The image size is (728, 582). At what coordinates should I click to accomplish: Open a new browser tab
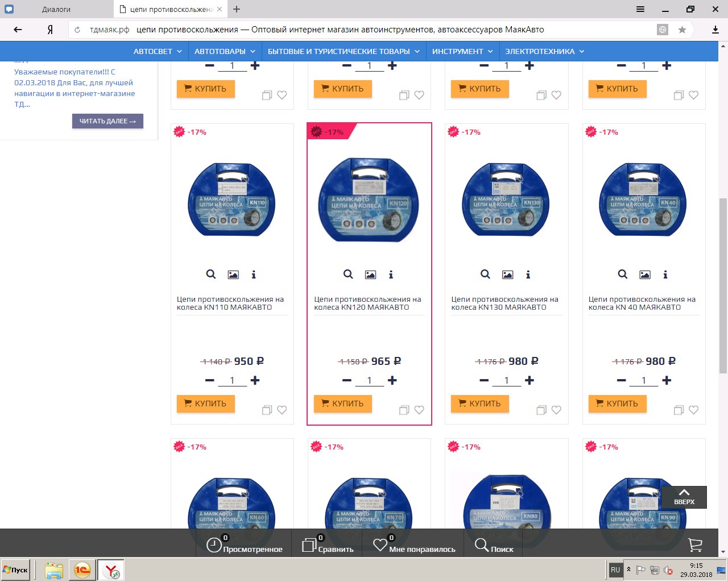pyautogui.click(x=237, y=9)
